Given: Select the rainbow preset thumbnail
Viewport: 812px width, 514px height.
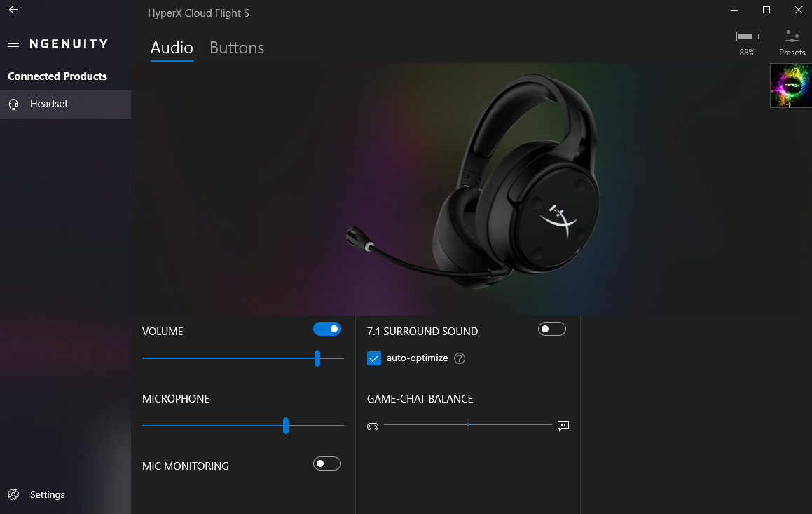Looking at the screenshot, I should (790, 86).
